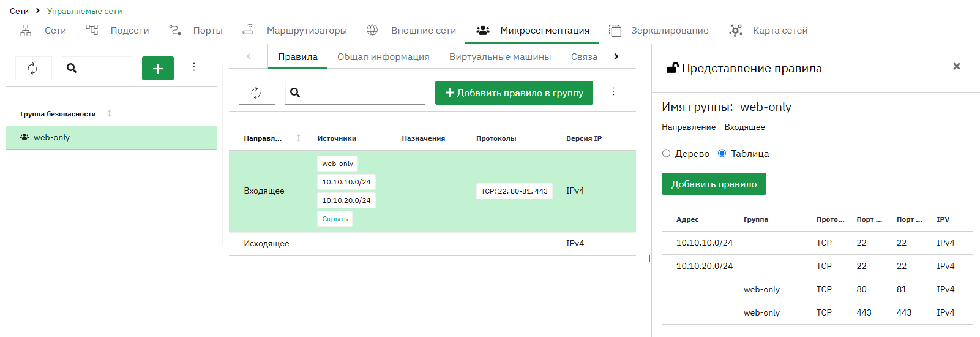Click the security group search field
Viewport: 980px width, 337px height.
(x=97, y=68)
